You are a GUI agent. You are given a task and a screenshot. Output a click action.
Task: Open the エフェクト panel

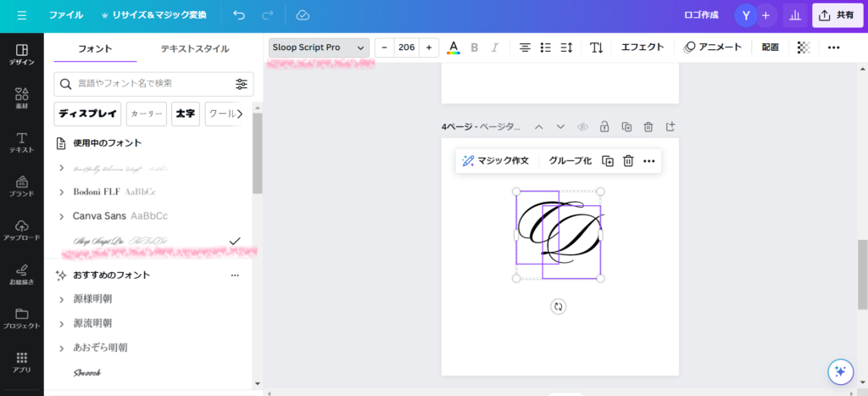(643, 47)
